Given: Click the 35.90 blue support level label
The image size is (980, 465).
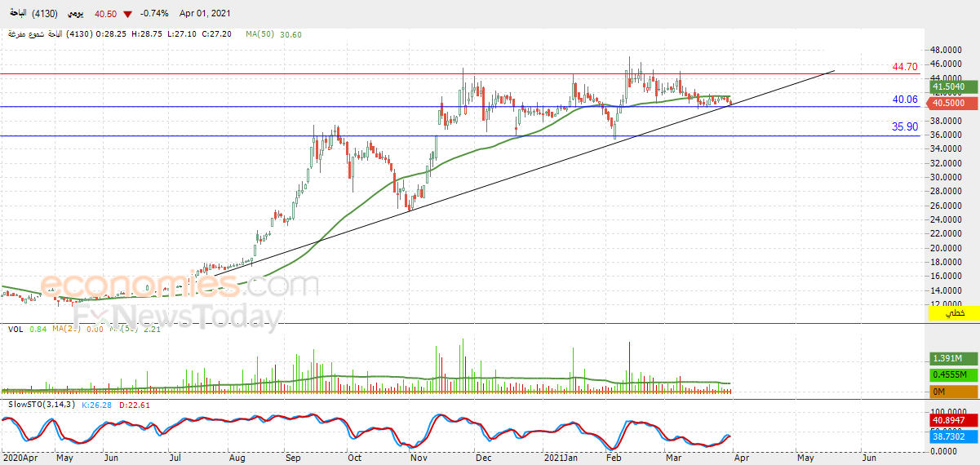Looking at the screenshot, I should click(905, 127).
